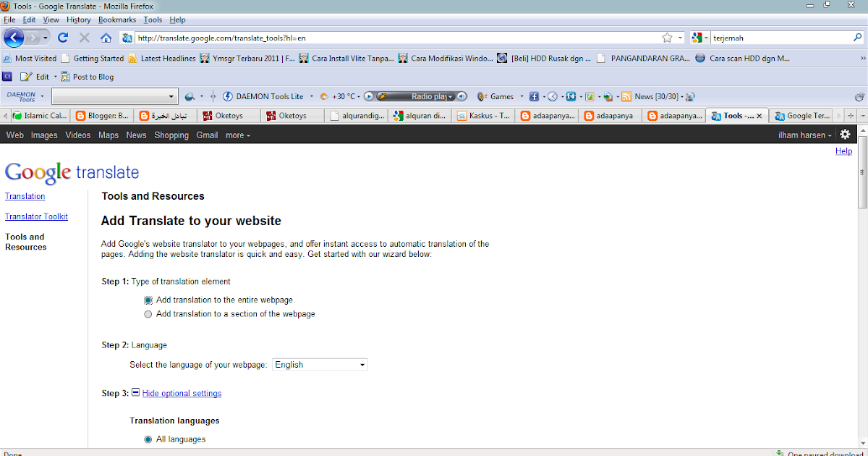Screen dimensions: 868x456
Task: Click the Edit pencil icon
Action: click(x=27, y=76)
